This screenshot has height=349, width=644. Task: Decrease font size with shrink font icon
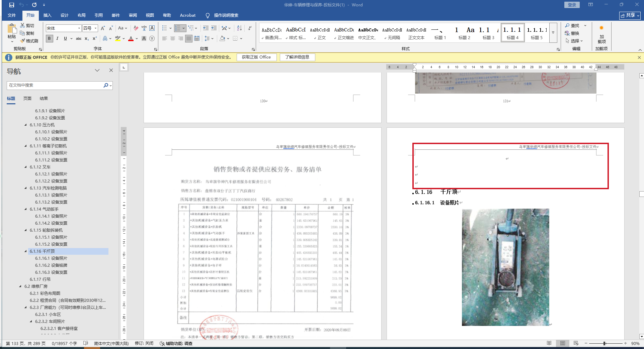pos(111,28)
